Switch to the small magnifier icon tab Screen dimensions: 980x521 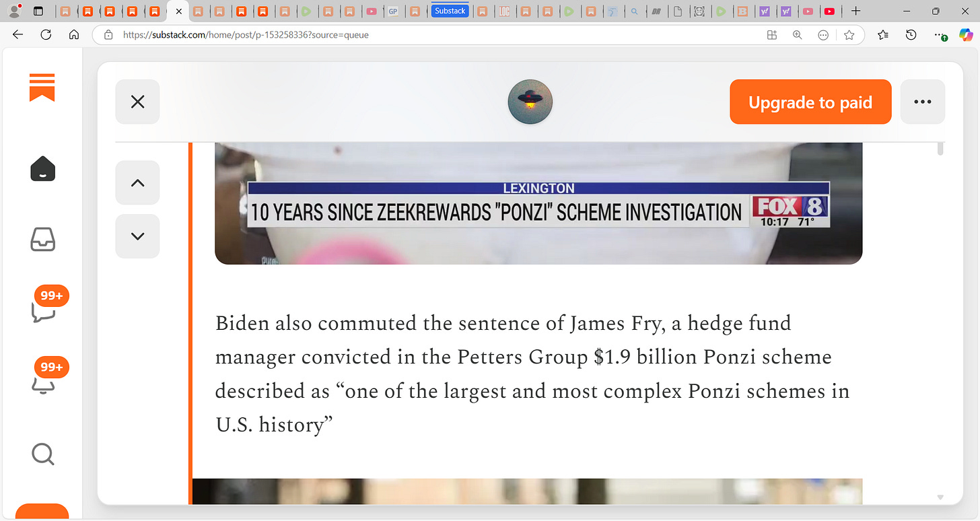click(634, 11)
